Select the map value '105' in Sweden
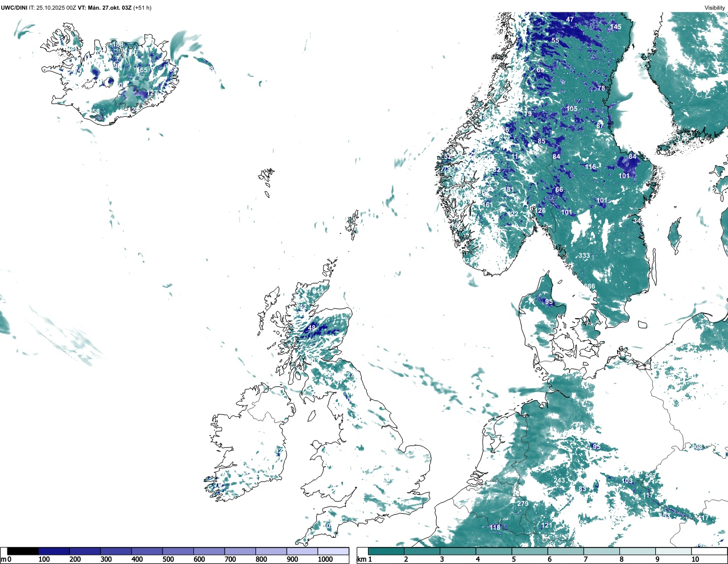 coord(572,109)
